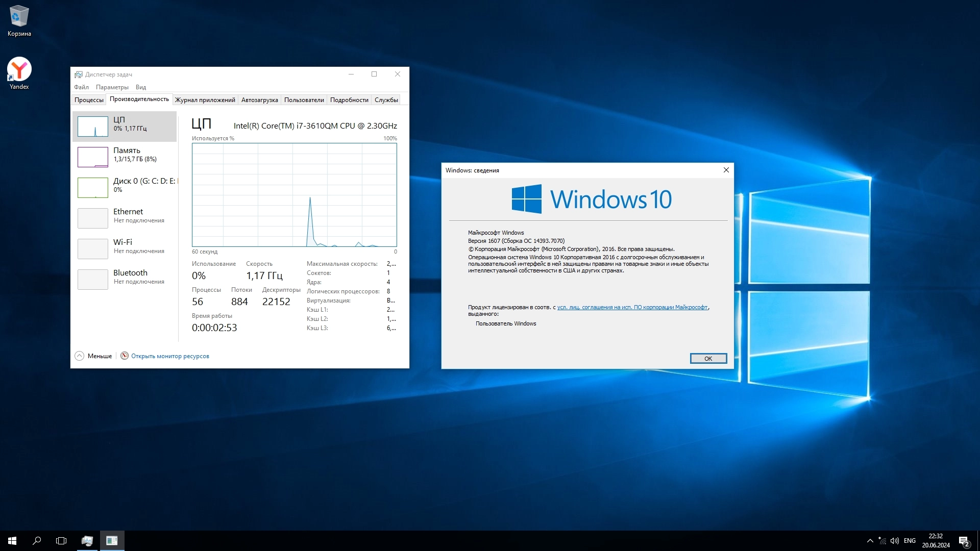Click the volume speaker tray icon
Screen dimensions: 980x551
(x=894, y=541)
